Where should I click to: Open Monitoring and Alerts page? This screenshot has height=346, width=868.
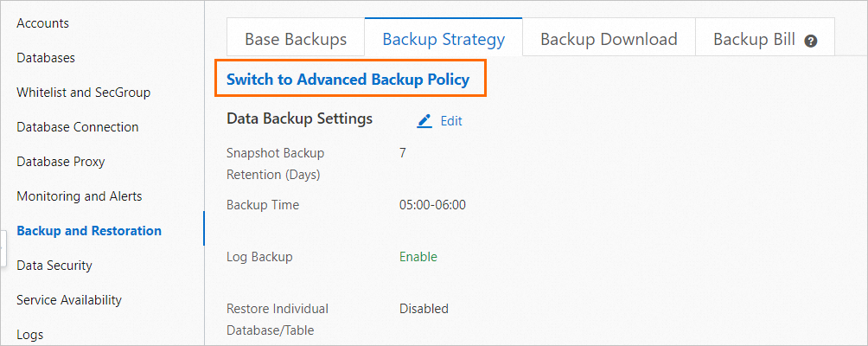coord(80,196)
